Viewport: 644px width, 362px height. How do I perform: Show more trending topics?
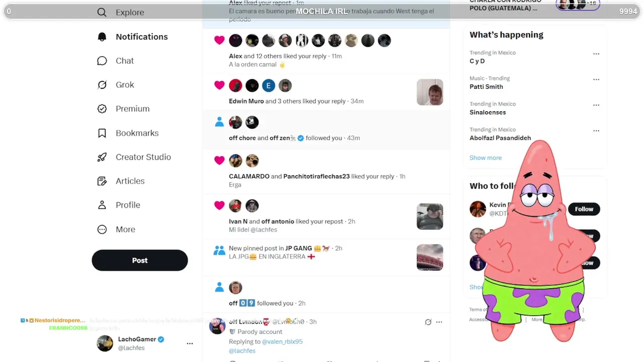pos(486,158)
